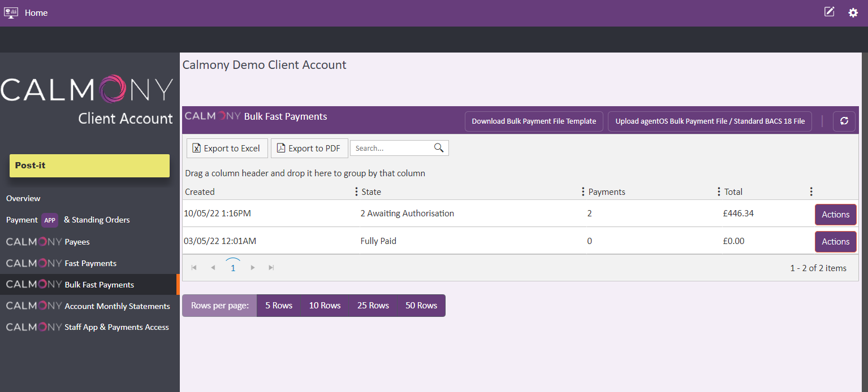
Task: Go to the first page arrow
Action: 194,268
